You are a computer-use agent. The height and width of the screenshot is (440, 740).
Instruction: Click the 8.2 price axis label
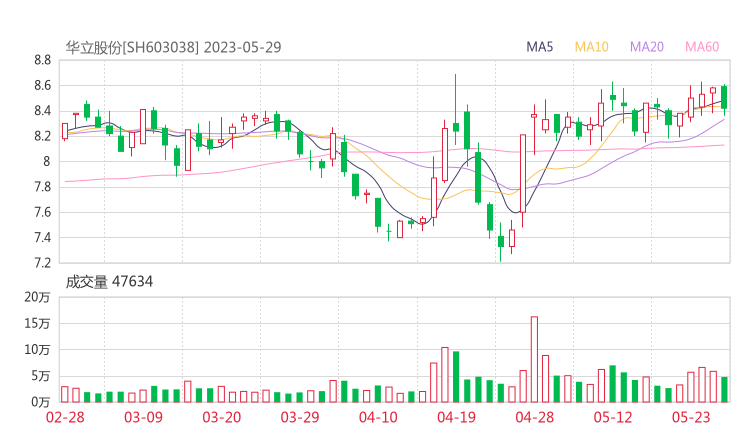42,136
